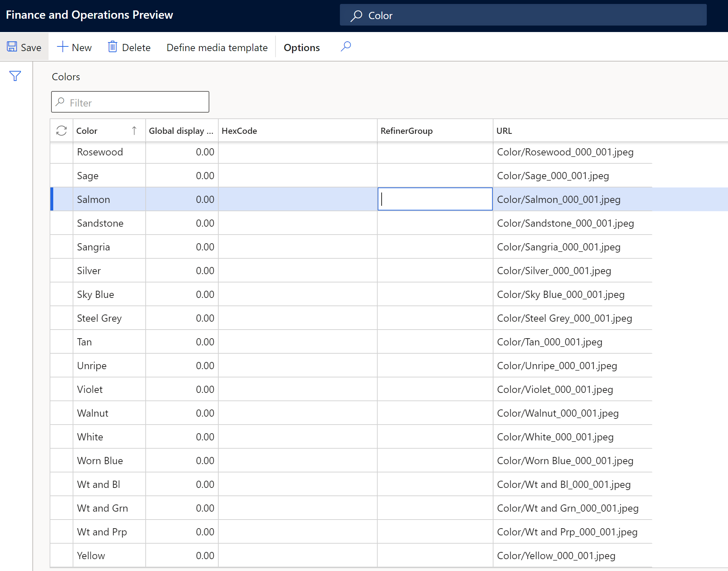Select the Define media template button
Viewport: 728px width, 571px height.
(216, 47)
